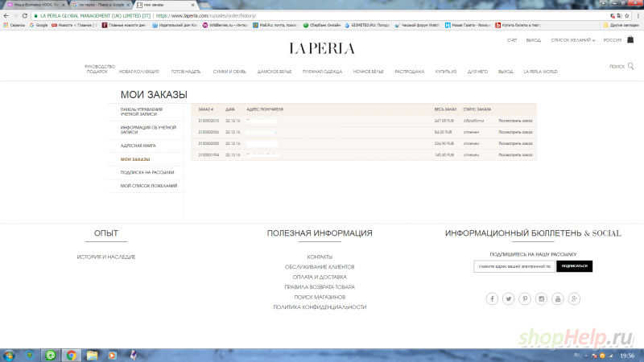Screen dimensions: 644x362
Task: Open media player taskbar icon
Action: coord(112,356)
